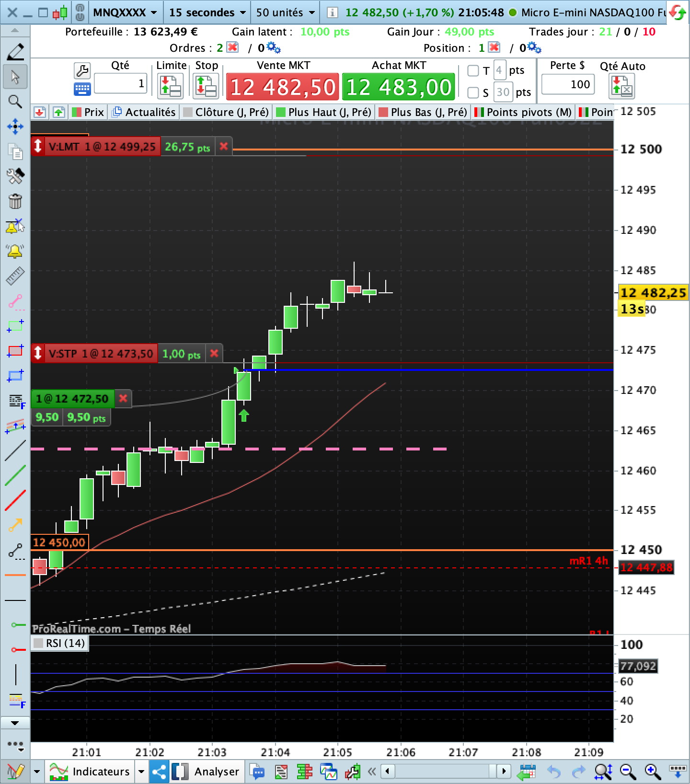690x784 pixels.
Task: Select the four-arrow move chart tool
Action: point(15,127)
